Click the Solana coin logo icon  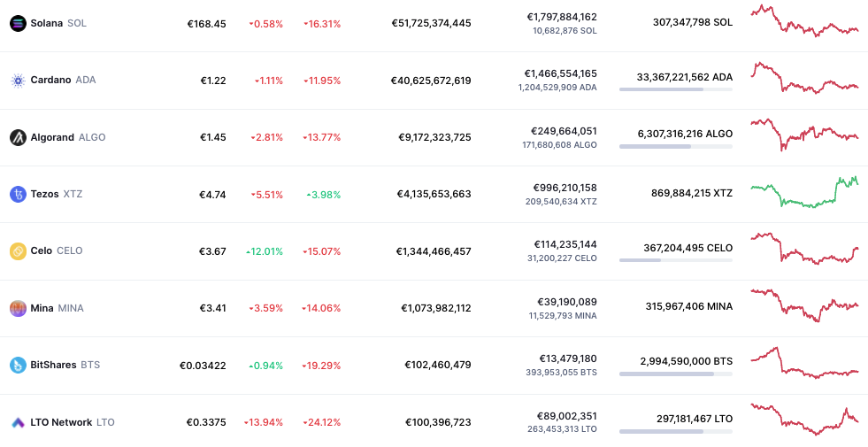[x=19, y=23]
